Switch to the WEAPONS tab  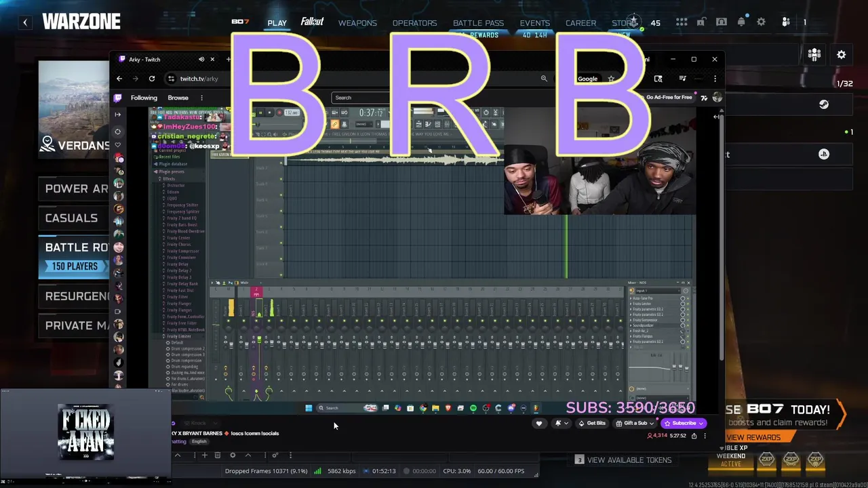pos(357,23)
